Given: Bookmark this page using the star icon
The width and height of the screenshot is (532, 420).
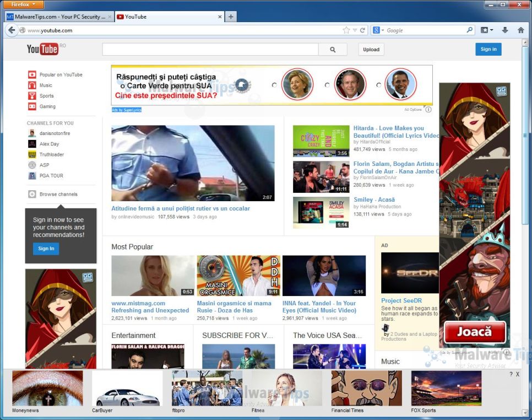Looking at the screenshot, I should (346, 30).
